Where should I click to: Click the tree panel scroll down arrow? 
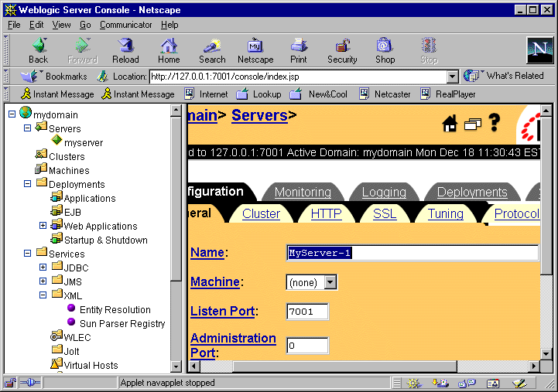click(x=176, y=366)
